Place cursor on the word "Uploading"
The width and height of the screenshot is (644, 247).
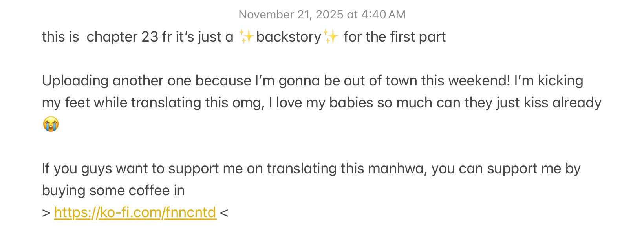click(x=75, y=81)
